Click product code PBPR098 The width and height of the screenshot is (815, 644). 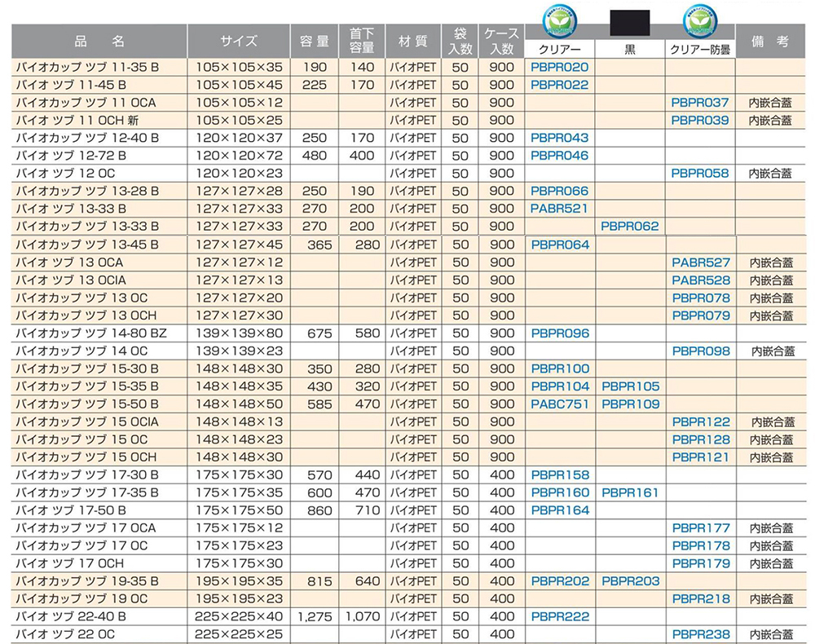click(701, 351)
